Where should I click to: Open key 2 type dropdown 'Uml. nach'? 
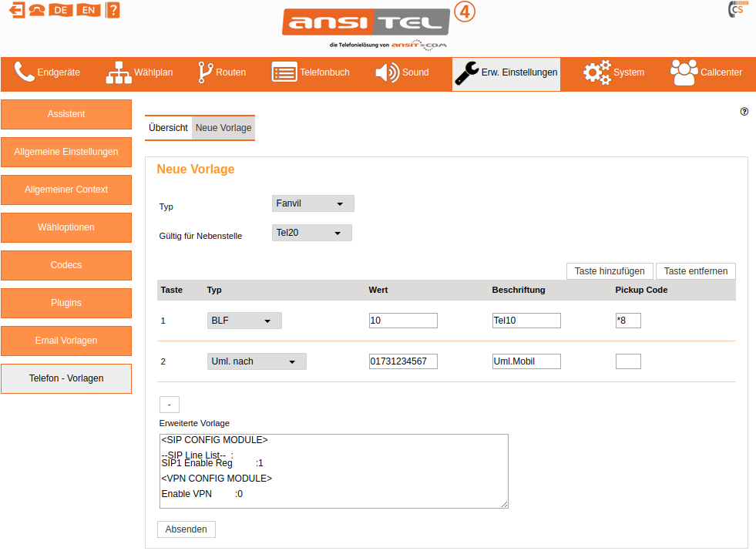pos(257,361)
